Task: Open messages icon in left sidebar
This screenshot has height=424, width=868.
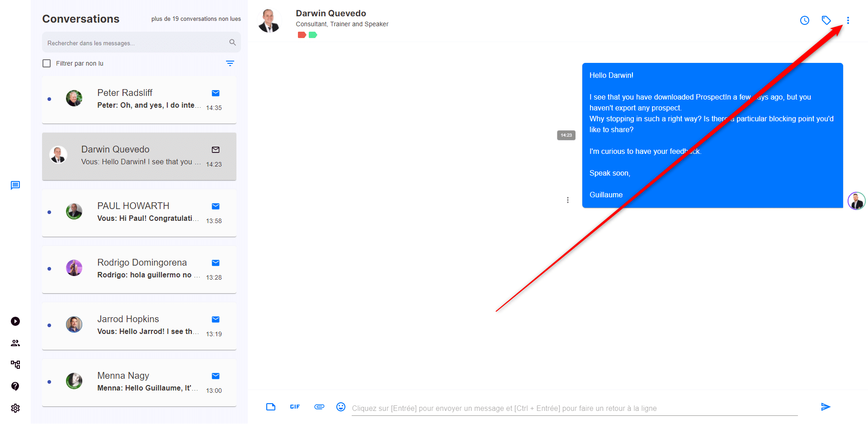Action: click(15, 185)
